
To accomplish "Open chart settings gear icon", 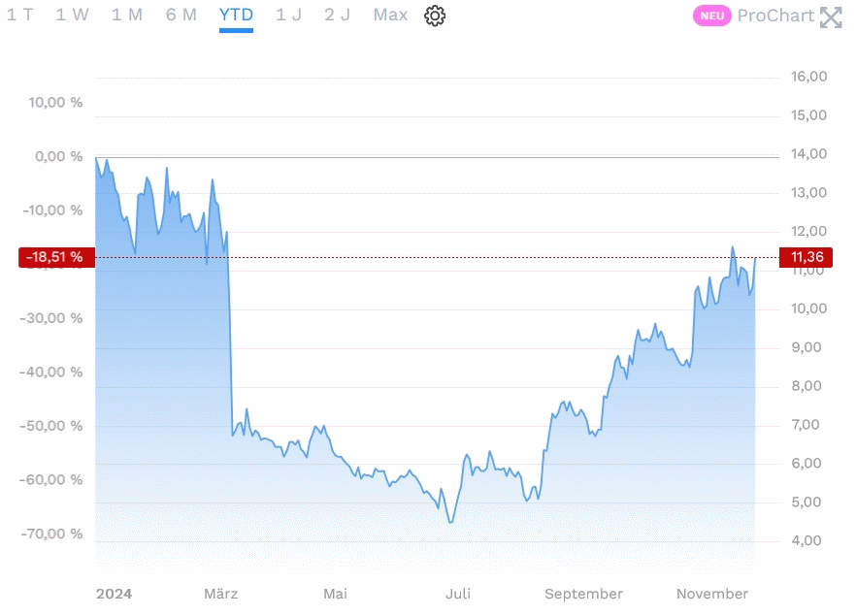I will pyautogui.click(x=435, y=16).
